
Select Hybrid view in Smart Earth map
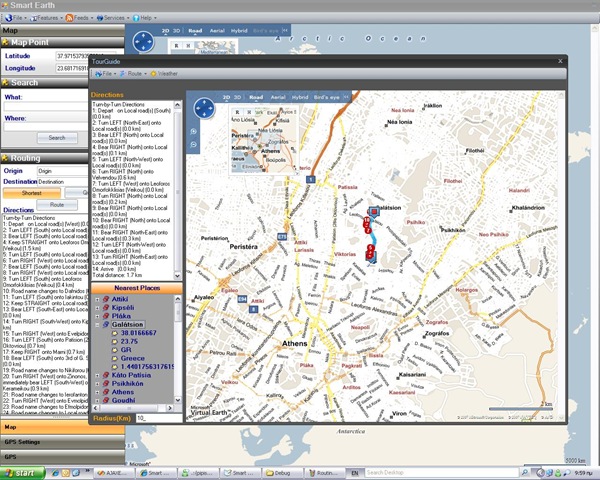239,31
